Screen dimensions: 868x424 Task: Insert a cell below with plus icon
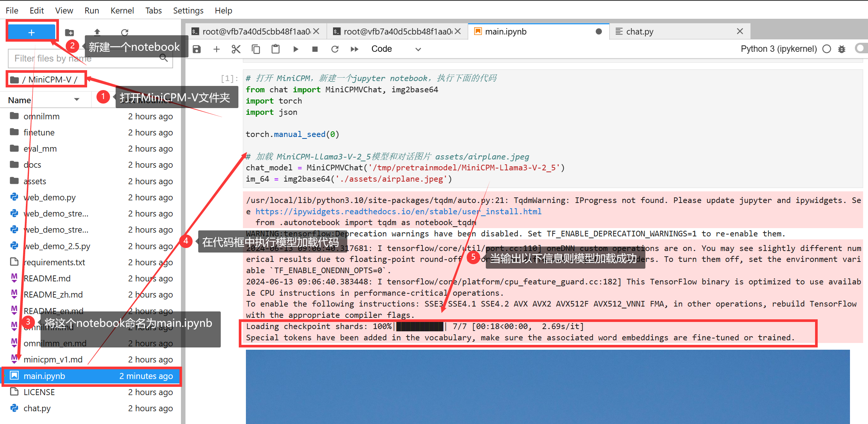coord(217,49)
